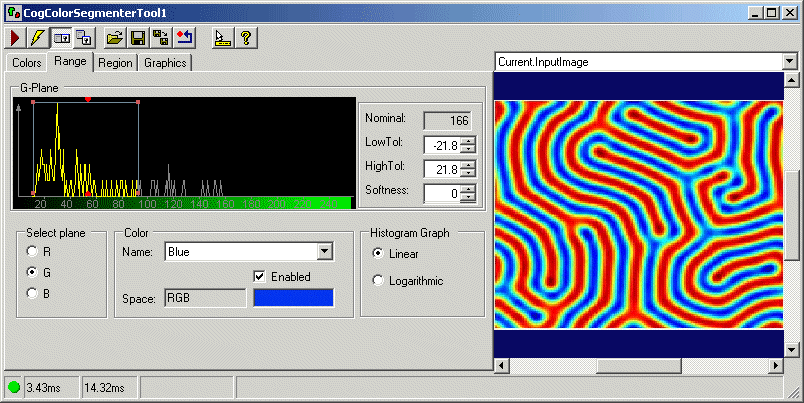
Task: Uncheck the Enabled checkbox
Action: point(260,276)
